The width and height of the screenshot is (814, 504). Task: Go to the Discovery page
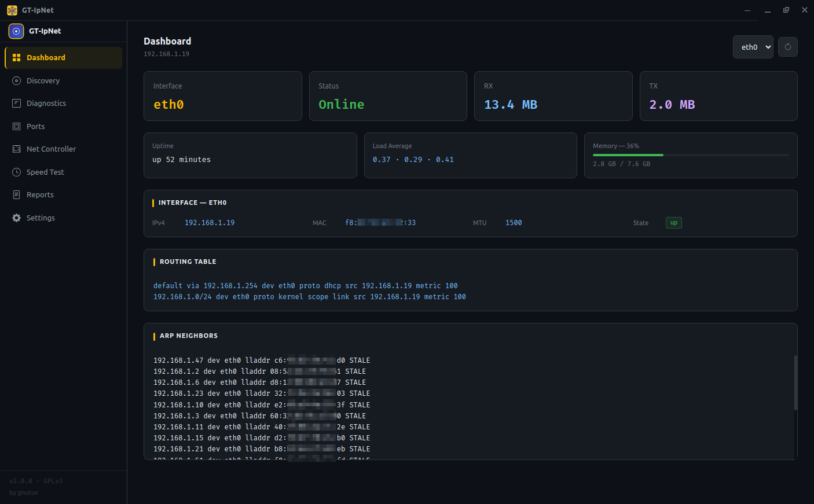[x=63, y=81]
